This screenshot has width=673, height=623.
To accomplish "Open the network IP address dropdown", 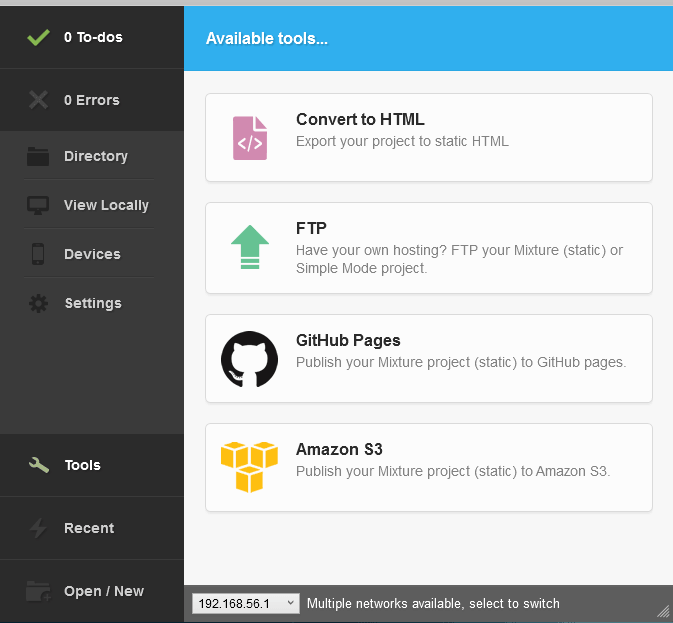I will pos(246,604).
